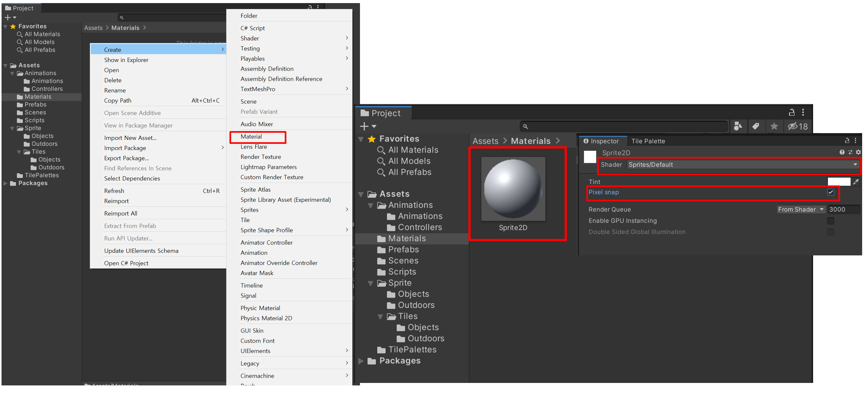
Task: Open the Sprite2D material gear settings
Action: 858,152
